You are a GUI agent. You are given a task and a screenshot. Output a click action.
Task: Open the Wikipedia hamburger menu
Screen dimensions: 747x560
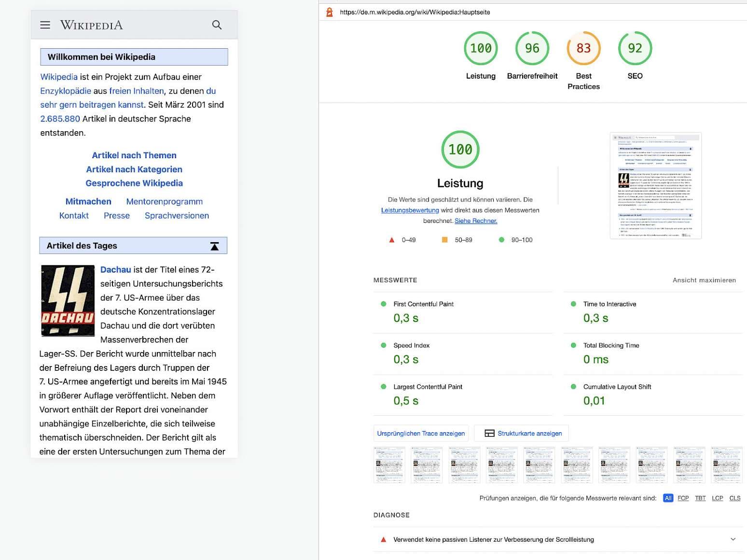point(45,25)
